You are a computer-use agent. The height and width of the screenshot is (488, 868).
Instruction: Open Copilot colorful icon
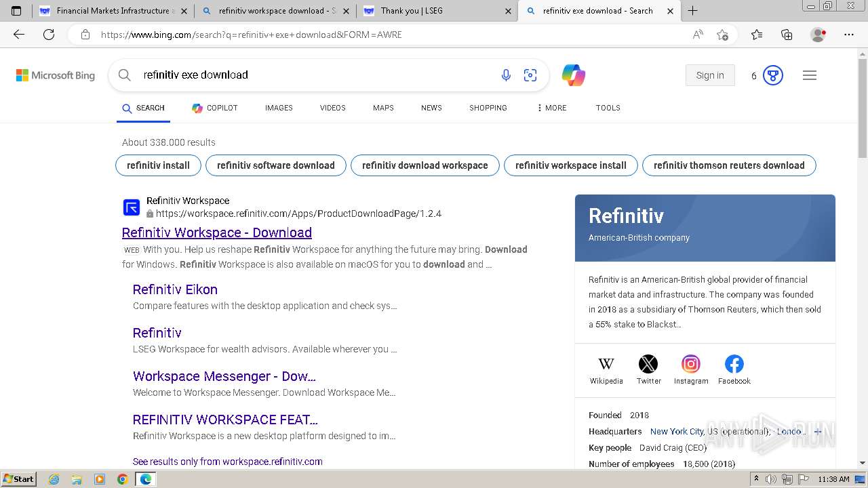[x=574, y=75]
